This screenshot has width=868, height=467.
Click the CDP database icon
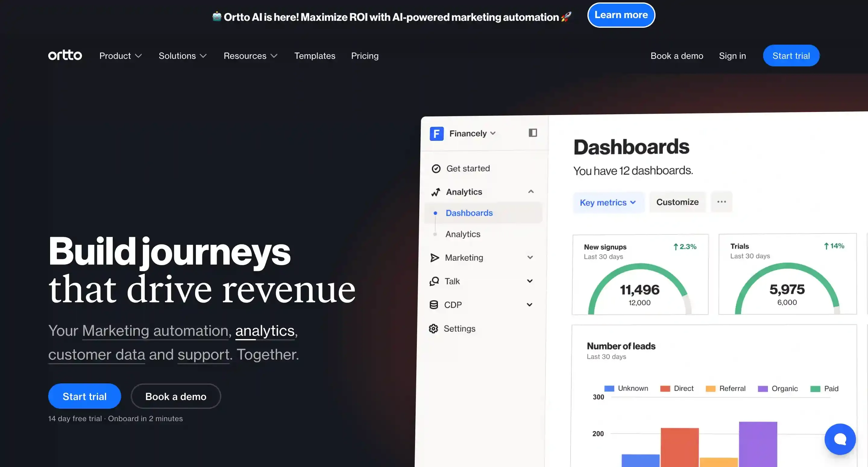434,305
